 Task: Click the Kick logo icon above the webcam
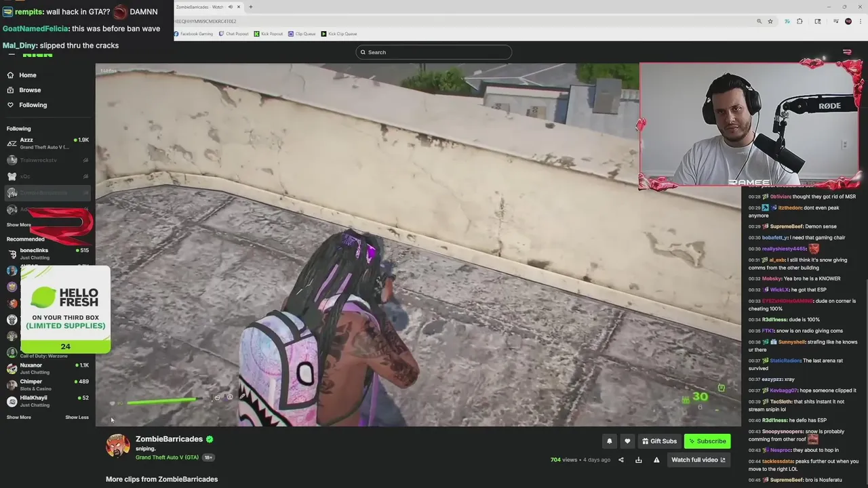coord(847,52)
